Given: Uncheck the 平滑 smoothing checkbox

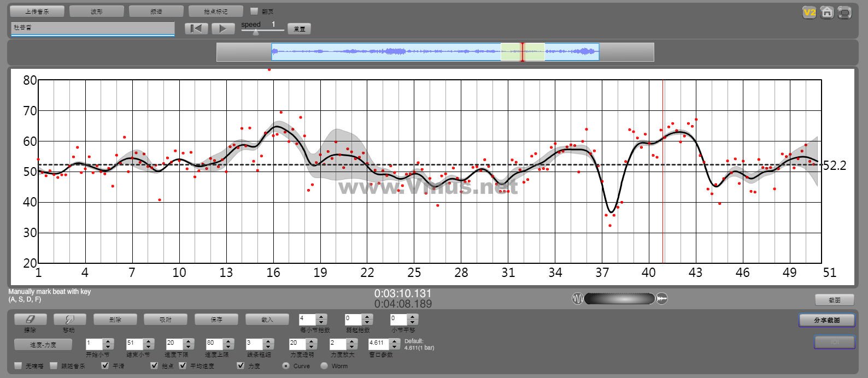Looking at the screenshot, I should point(105,365).
